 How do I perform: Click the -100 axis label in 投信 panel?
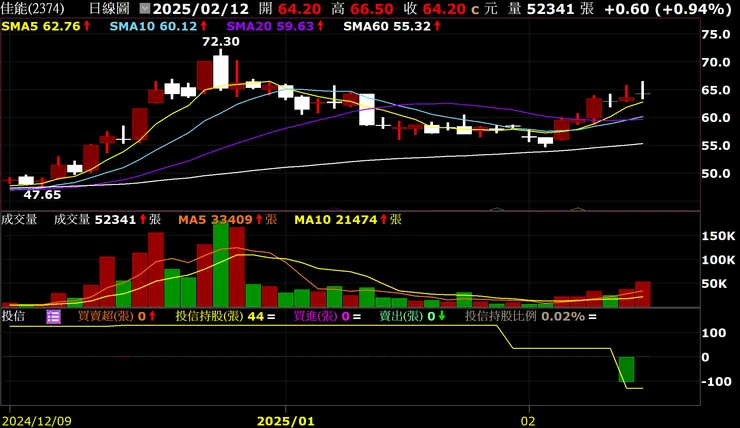point(716,381)
